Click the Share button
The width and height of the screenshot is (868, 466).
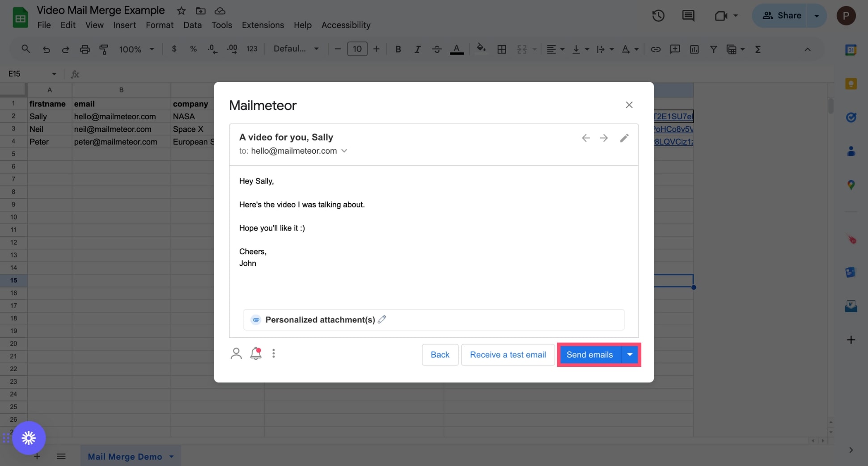(781, 16)
